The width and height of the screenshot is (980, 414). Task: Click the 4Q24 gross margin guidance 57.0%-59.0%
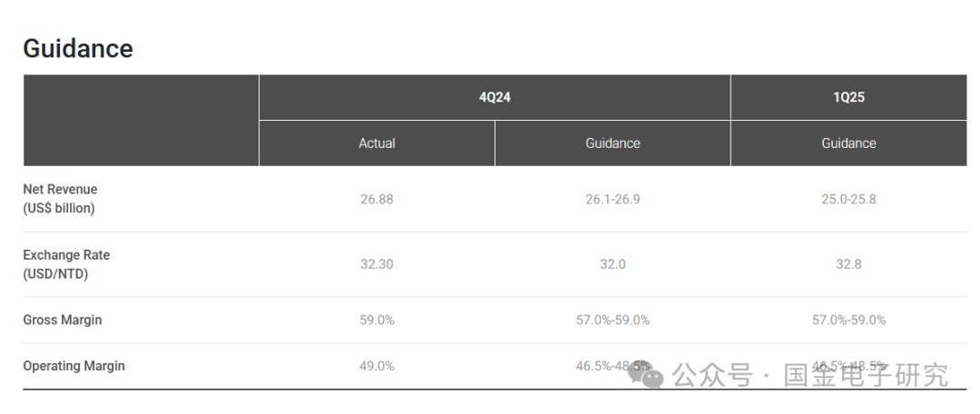[612, 320]
